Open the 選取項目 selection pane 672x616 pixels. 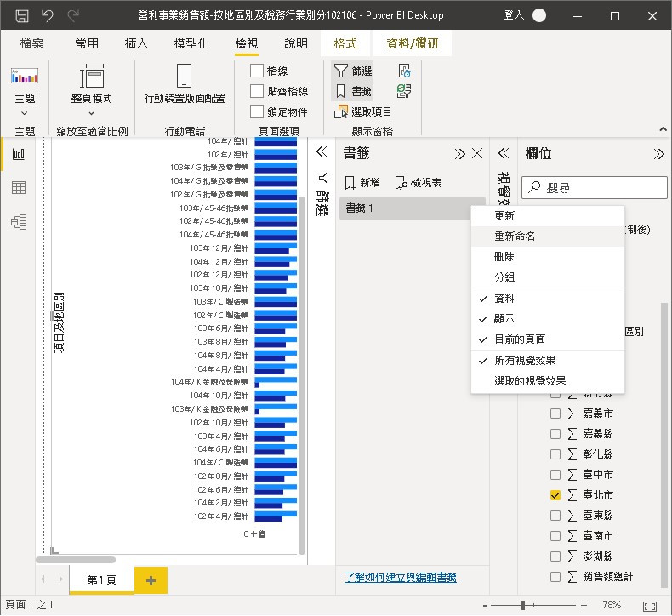[x=362, y=111]
